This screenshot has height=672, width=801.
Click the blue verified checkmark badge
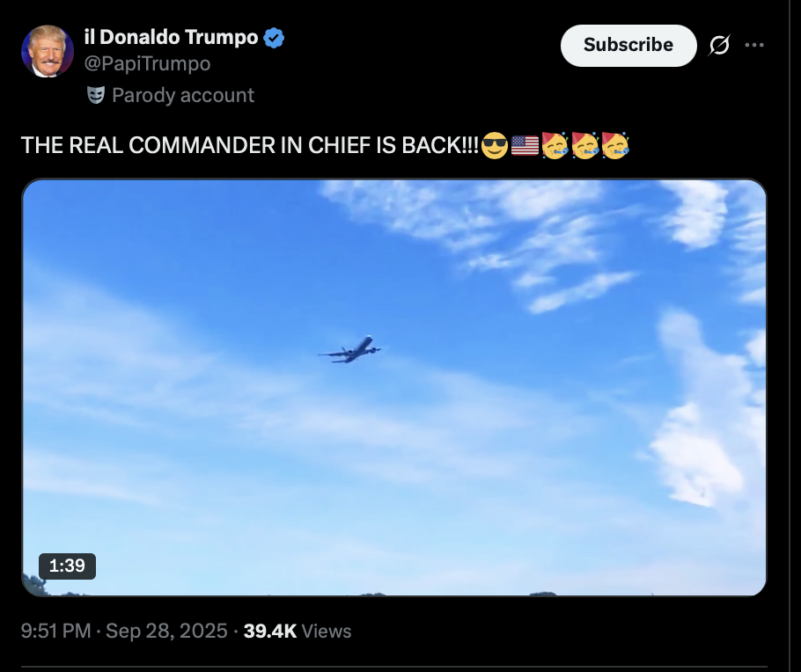pos(274,38)
